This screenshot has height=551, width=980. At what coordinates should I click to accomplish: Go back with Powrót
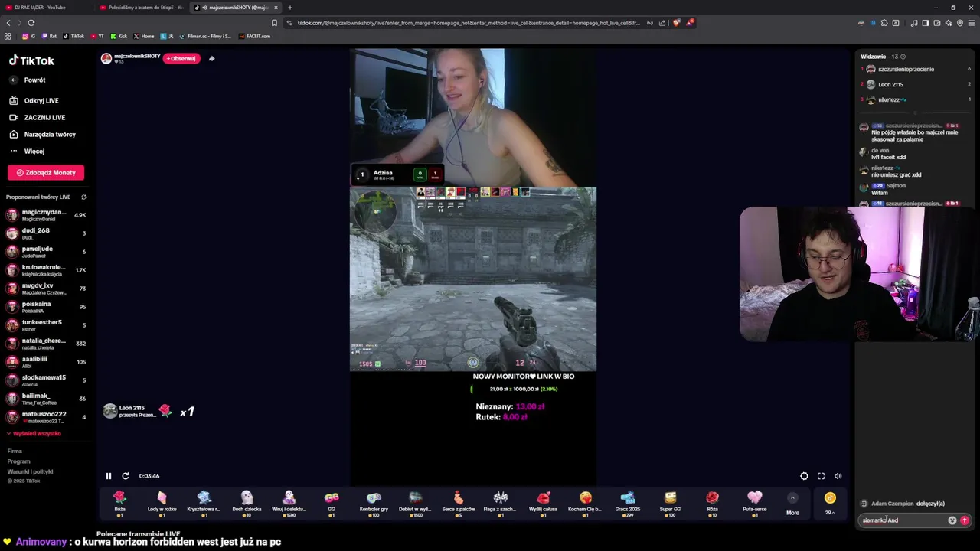[27, 80]
